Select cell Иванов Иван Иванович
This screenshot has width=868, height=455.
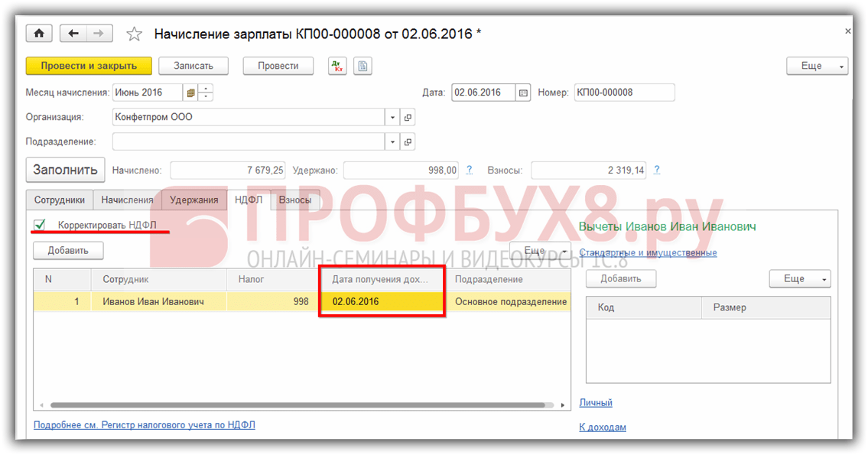pos(159,301)
